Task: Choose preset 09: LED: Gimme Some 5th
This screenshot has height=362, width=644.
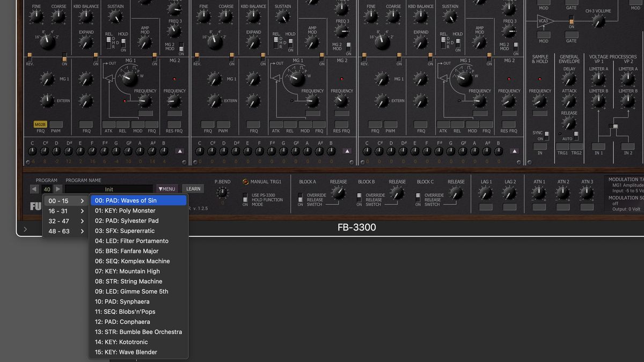Action: (138, 291)
